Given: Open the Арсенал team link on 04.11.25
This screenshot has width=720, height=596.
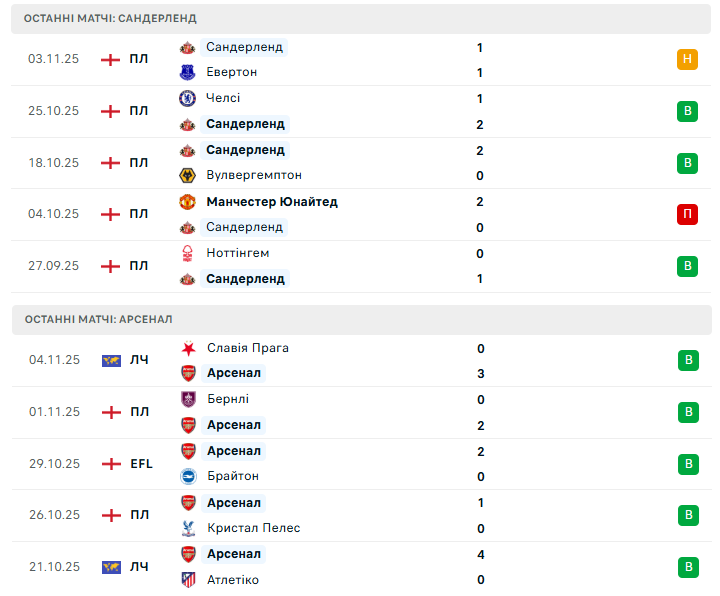Looking at the screenshot, I should 234,373.
